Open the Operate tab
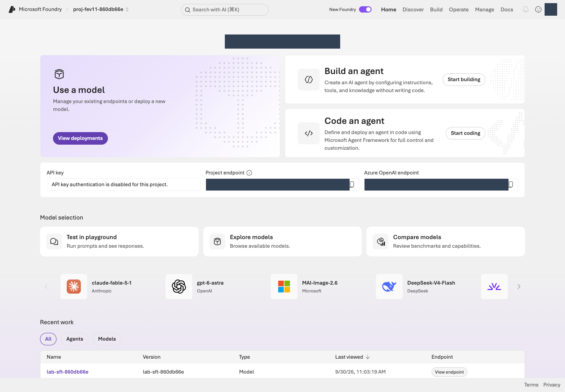 click(x=459, y=9)
